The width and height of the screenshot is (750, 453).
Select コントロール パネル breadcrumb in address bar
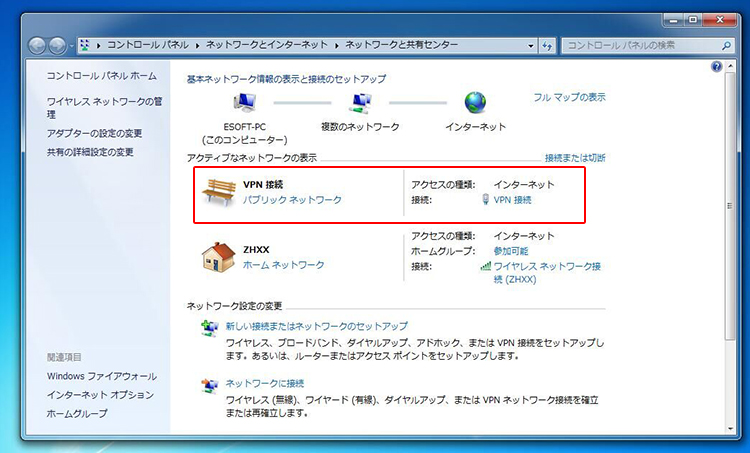[148, 45]
